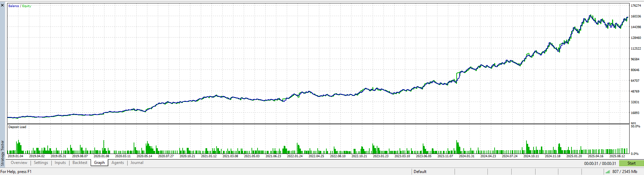Image resolution: width=644 pixels, height=175 pixels.
Task: Click the connection signal bars icon
Action: (607, 172)
